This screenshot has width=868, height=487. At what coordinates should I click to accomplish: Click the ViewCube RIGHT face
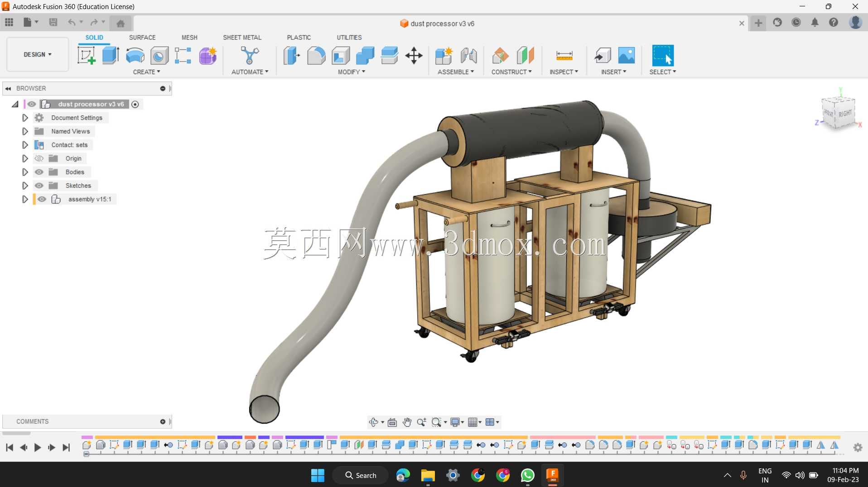[845, 113]
